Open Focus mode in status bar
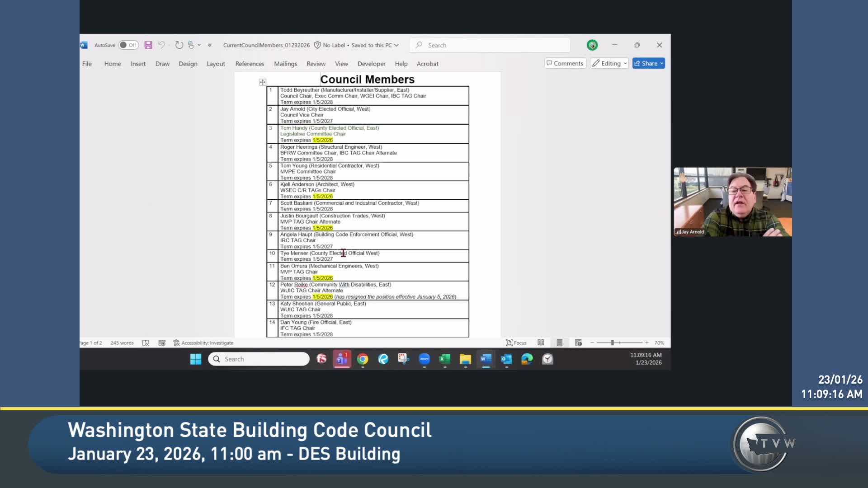This screenshot has height=488, width=868. pos(516,343)
